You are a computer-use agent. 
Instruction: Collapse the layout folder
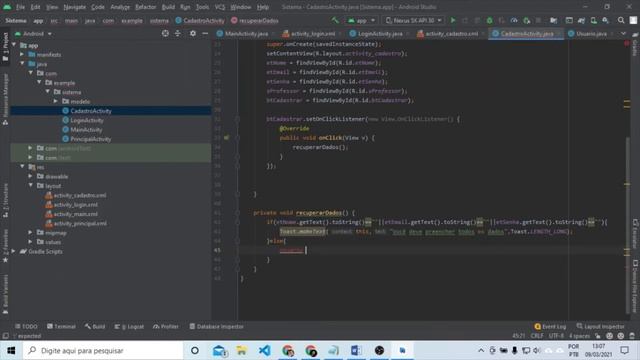(x=31, y=186)
